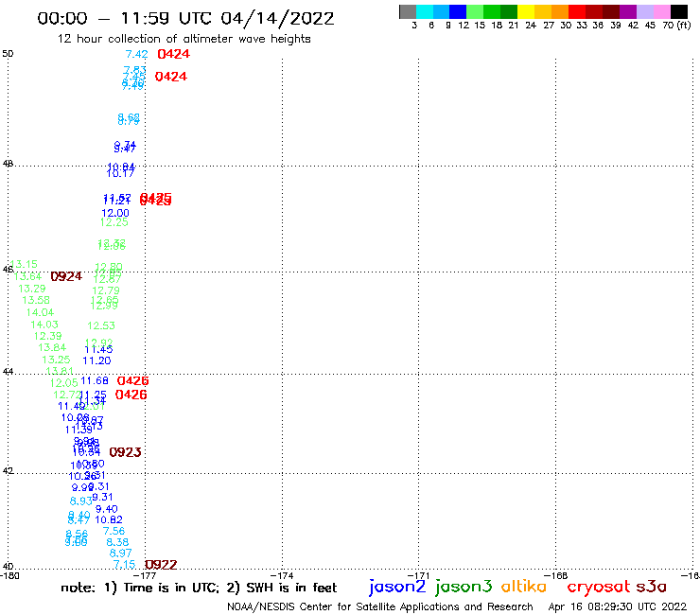Select the purple legend color block
This screenshot has height=615, width=700.
[628, 11]
